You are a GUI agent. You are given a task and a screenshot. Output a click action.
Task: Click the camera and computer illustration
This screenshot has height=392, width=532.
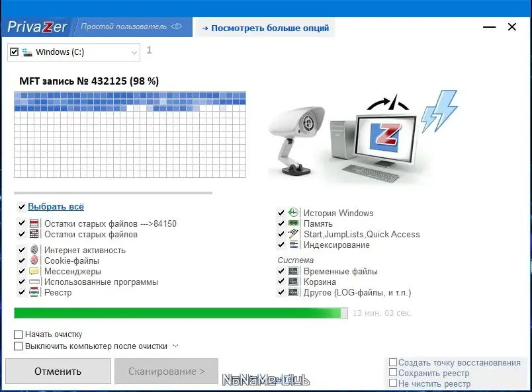(363, 137)
